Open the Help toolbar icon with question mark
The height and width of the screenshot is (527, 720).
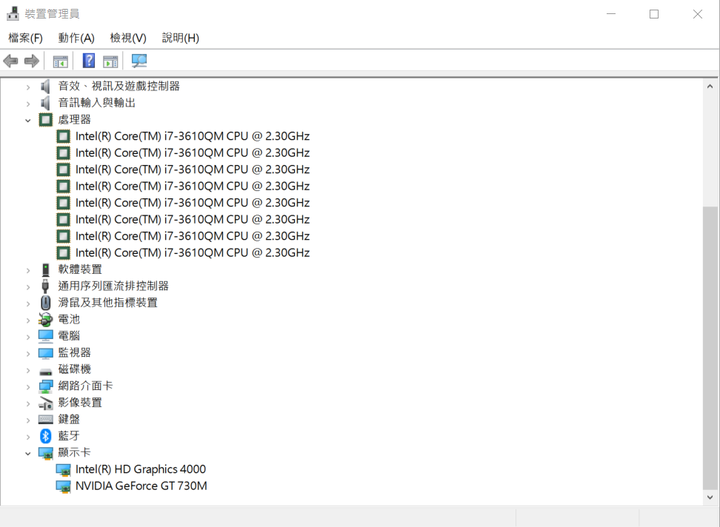click(89, 61)
